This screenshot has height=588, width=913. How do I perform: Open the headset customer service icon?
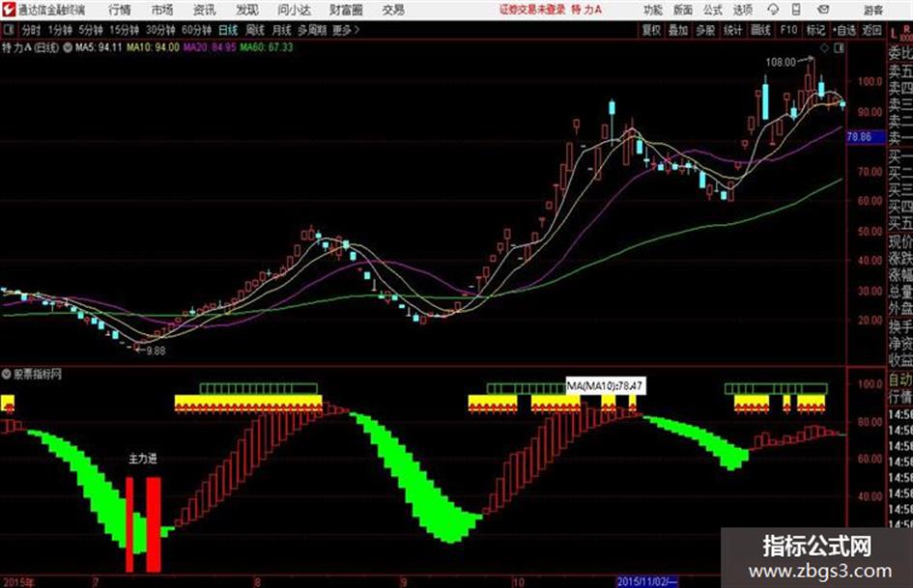773,10
